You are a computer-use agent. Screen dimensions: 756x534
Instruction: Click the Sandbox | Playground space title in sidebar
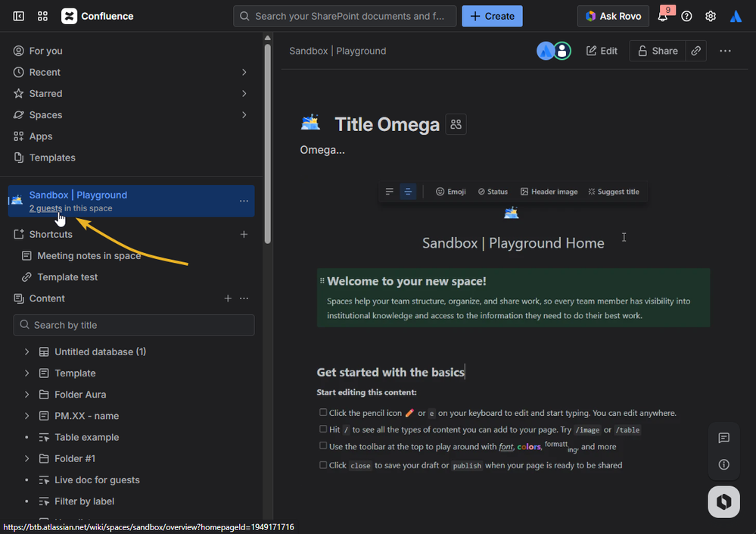(78, 195)
